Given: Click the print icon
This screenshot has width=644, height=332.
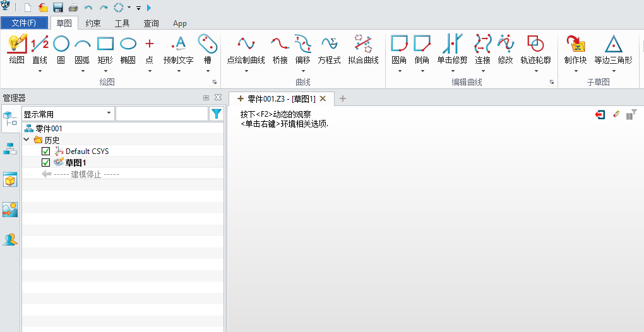Looking at the screenshot, I should point(73,8).
